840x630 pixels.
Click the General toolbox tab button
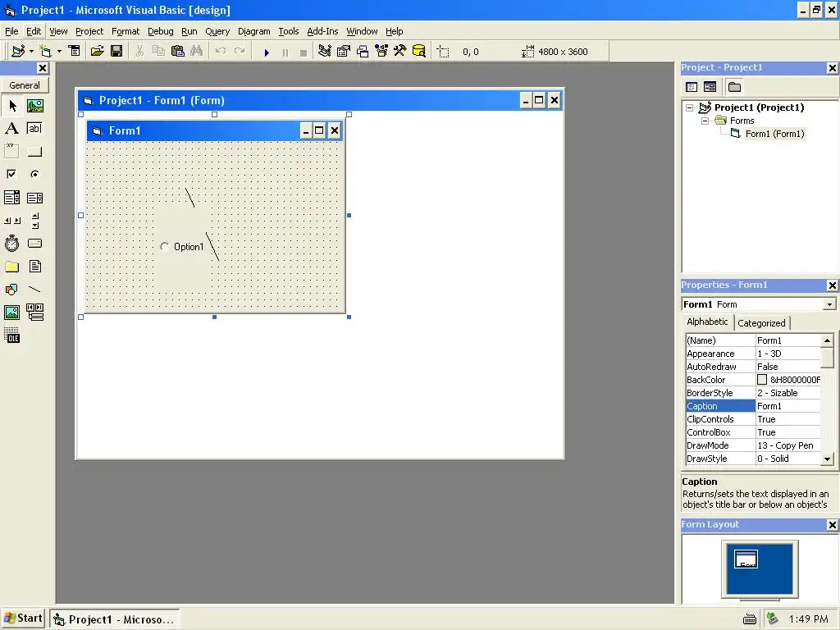point(25,85)
